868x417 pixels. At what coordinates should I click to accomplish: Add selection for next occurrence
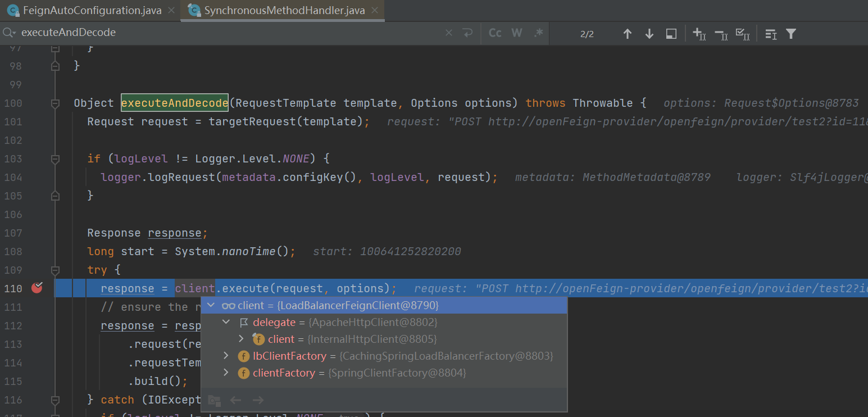tap(699, 34)
